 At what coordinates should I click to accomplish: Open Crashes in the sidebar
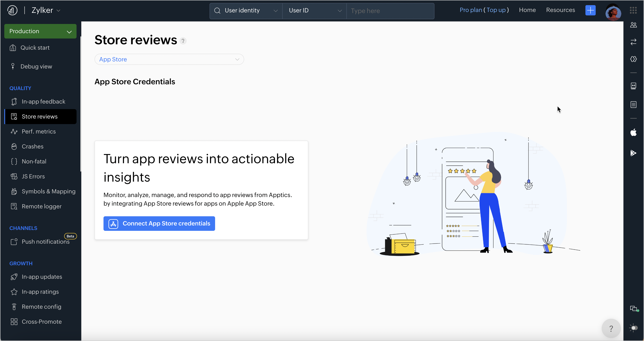tap(32, 146)
